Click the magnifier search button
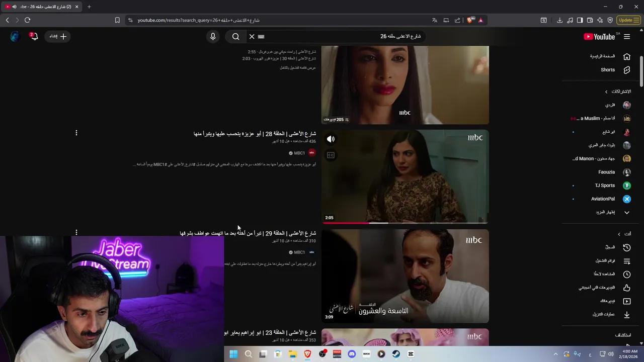This screenshot has height=362, width=644. coord(235,36)
